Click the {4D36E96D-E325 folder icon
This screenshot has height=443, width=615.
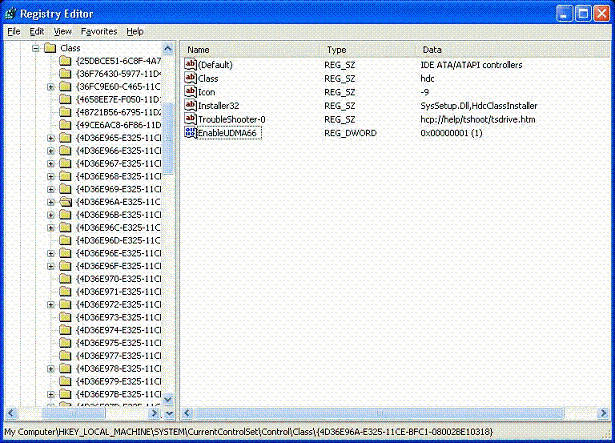(65, 240)
